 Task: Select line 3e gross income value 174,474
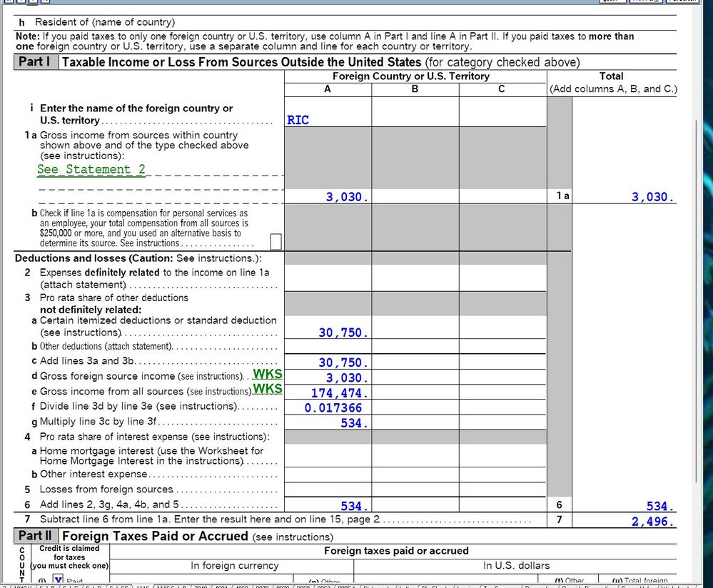coord(327,393)
